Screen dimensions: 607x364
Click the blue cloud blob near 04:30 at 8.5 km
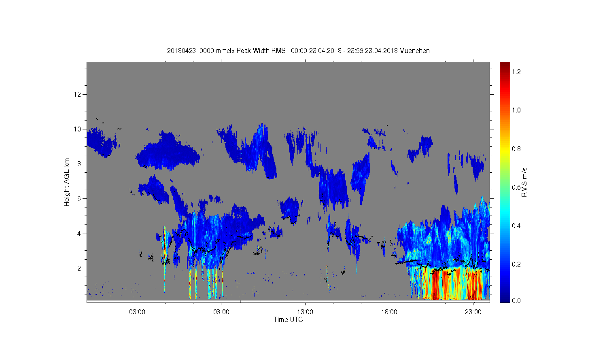(x=168, y=152)
